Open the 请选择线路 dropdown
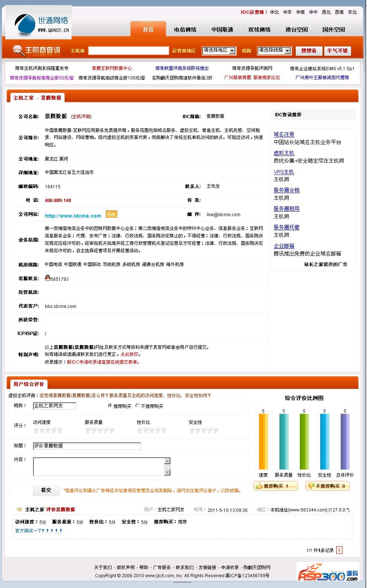 coord(275,51)
